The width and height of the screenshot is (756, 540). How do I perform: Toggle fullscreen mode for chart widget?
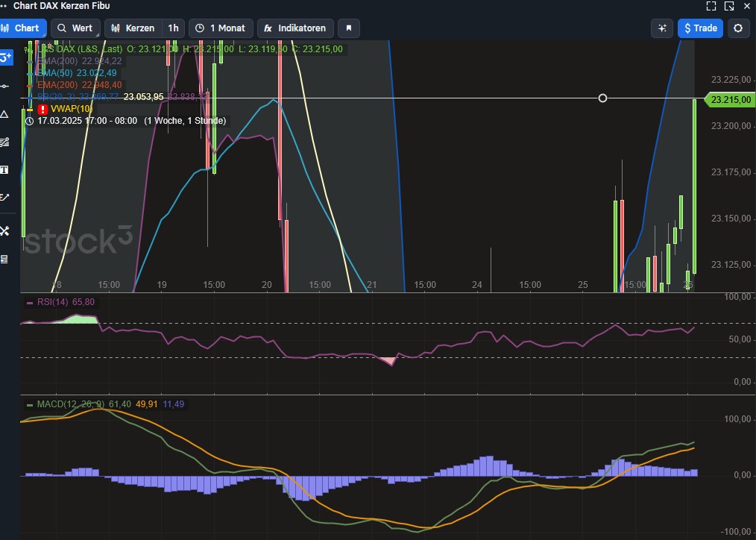[711, 6]
